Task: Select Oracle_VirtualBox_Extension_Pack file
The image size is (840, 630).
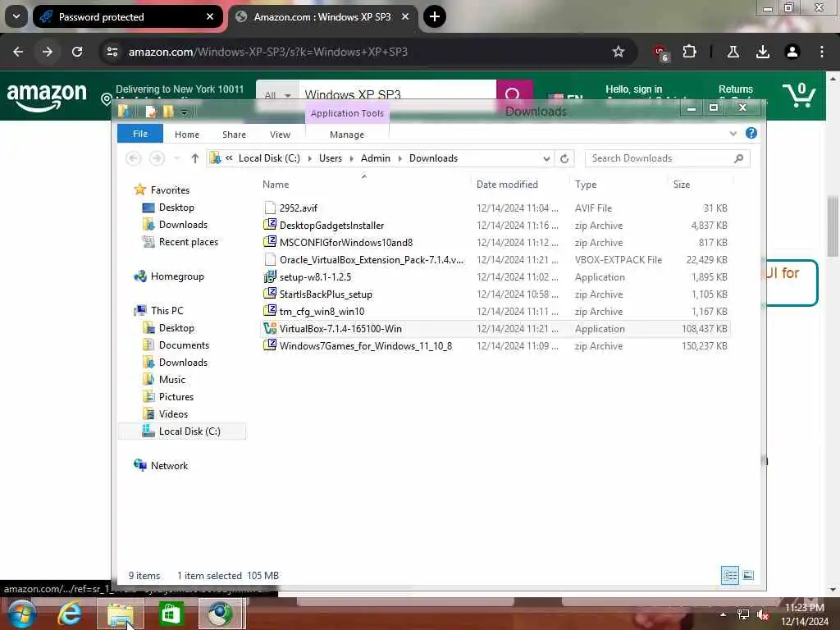Action: click(x=496, y=260)
